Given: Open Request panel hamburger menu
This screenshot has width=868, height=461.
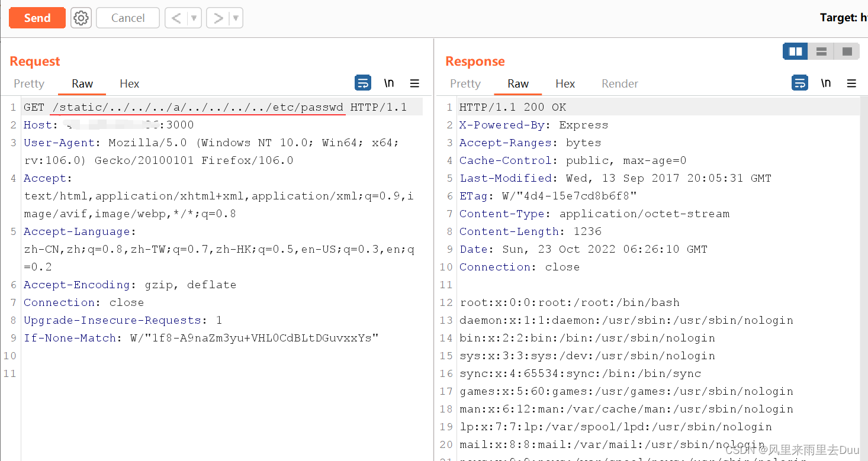Looking at the screenshot, I should point(414,83).
